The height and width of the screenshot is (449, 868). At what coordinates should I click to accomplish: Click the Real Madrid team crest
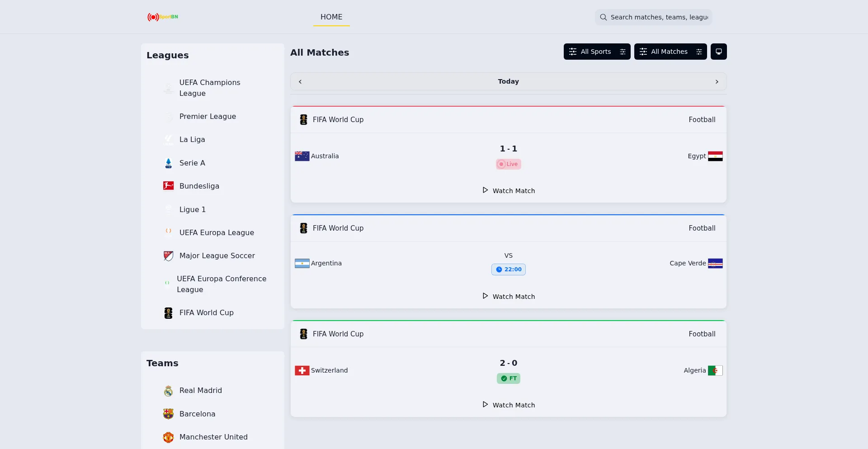(x=168, y=391)
